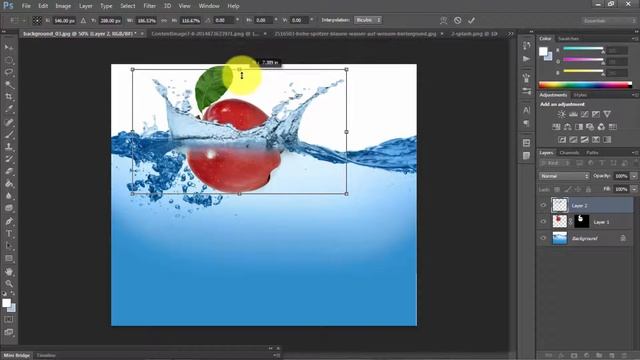Image resolution: width=640 pixels, height=360 pixels.
Task: Toggle lock all for layer
Action: [x=588, y=189]
